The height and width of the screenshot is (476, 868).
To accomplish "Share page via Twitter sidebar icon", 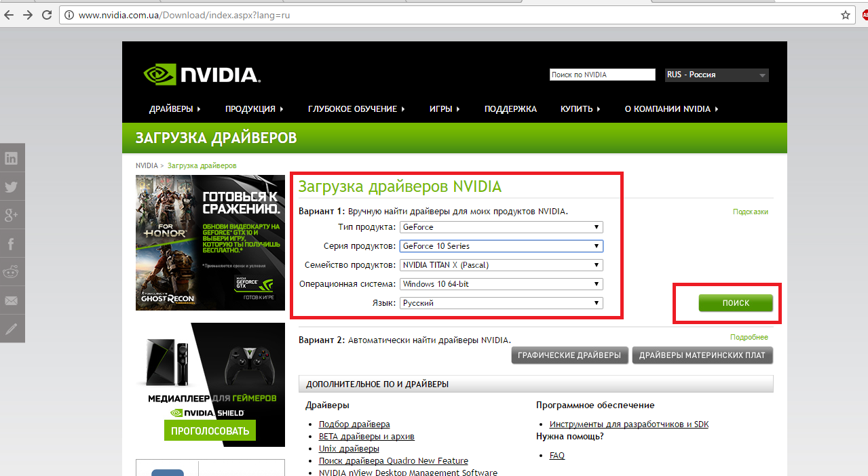I will pyautogui.click(x=12, y=187).
